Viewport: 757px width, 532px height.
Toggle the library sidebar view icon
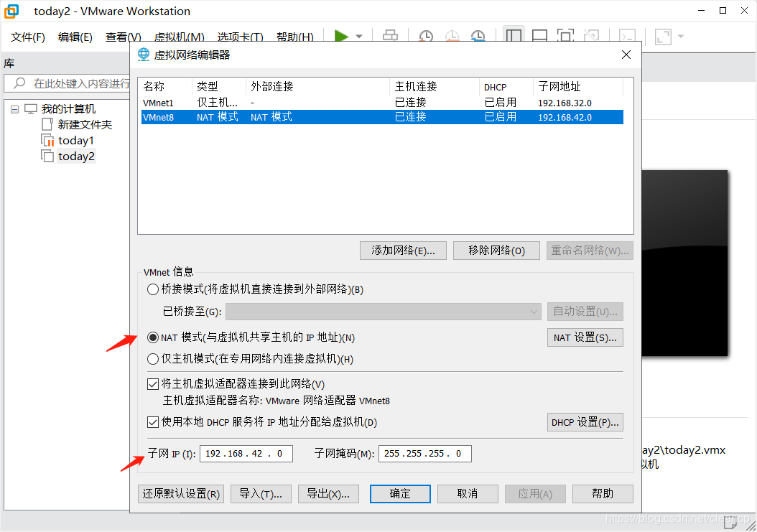[514, 36]
